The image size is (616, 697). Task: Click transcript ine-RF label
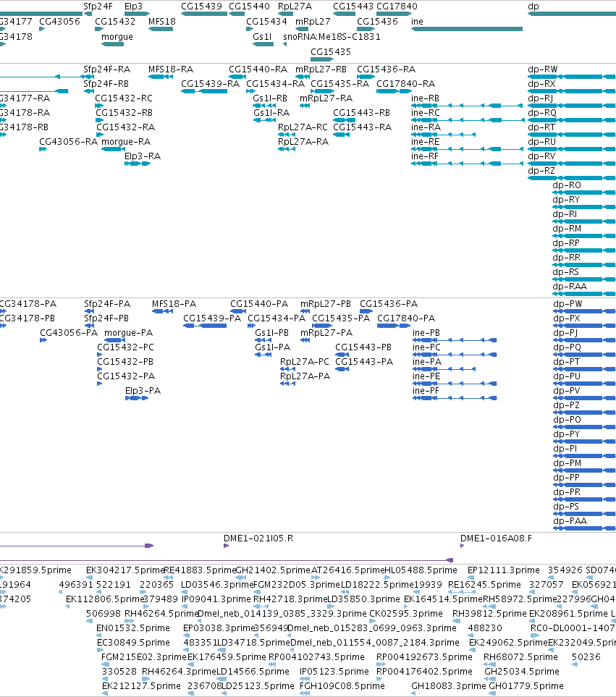[424, 156]
